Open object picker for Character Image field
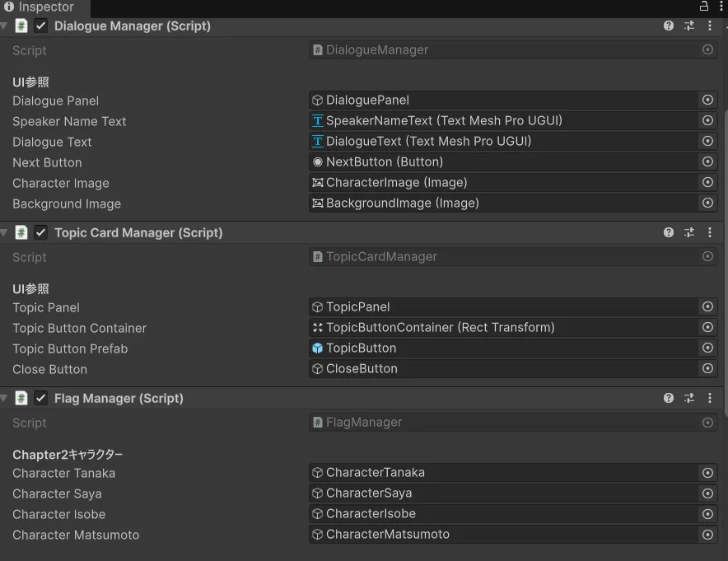728x561 pixels. pos(707,182)
